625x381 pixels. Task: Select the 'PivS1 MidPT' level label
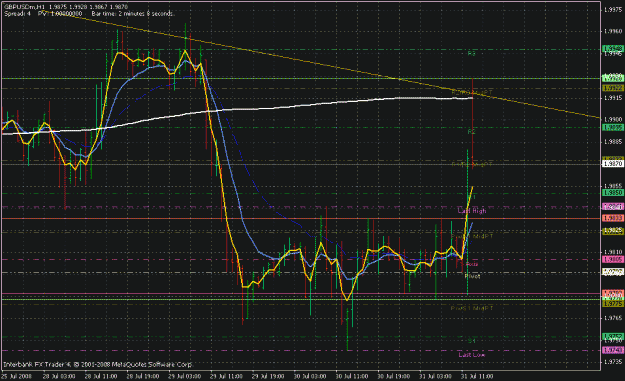[x=472, y=308]
